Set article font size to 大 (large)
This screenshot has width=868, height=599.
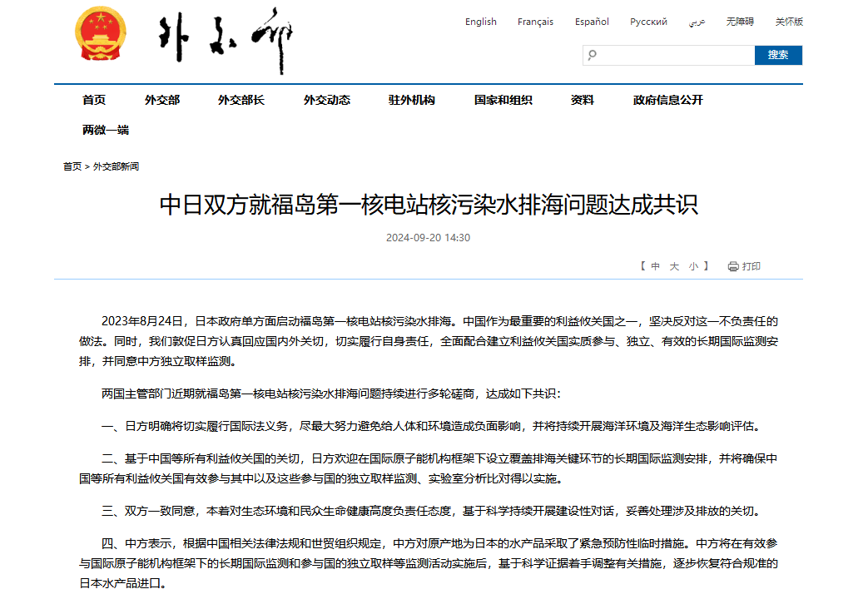[674, 266]
